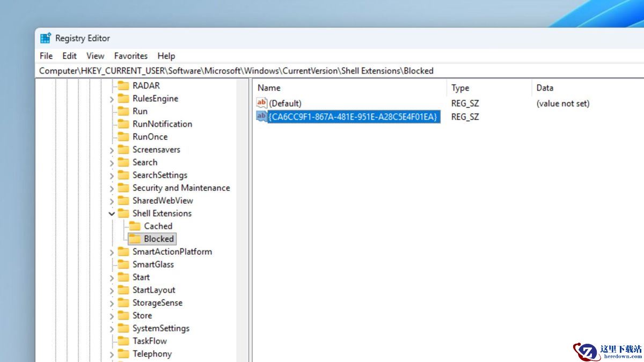Expand the Security and Maintenance key
The height and width of the screenshot is (362, 644).
pyautogui.click(x=112, y=188)
